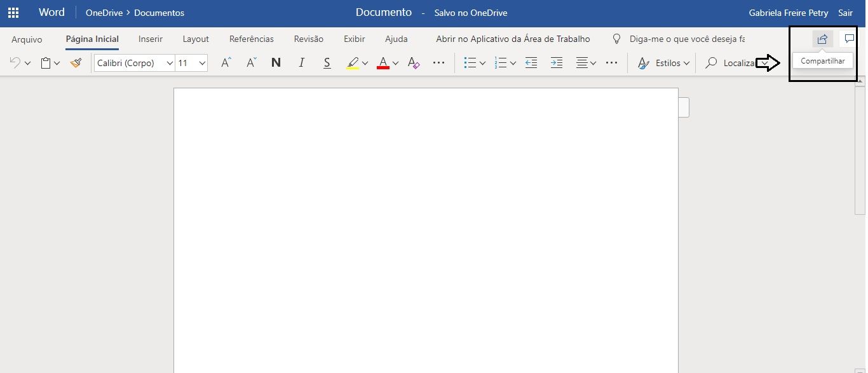Viewport: 868px width, 373px height.
Task: Expand font color options arrow
Action: point(395,64)
